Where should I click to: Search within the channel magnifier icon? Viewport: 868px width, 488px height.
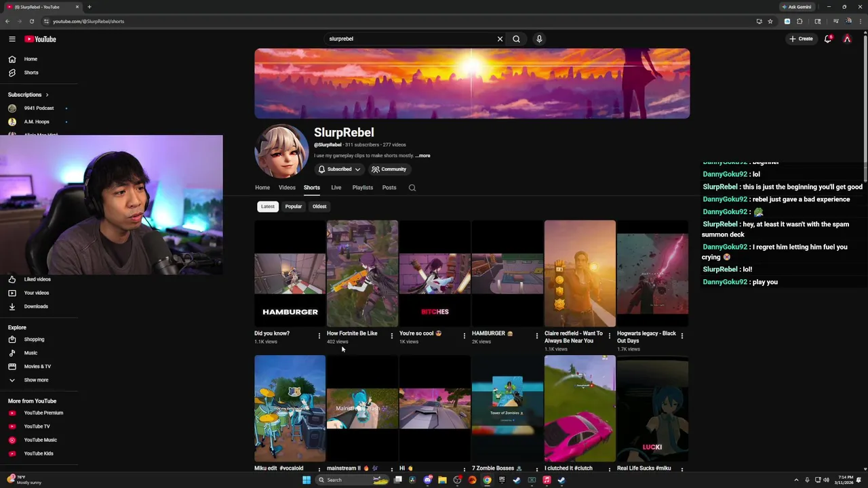point(412,188)
